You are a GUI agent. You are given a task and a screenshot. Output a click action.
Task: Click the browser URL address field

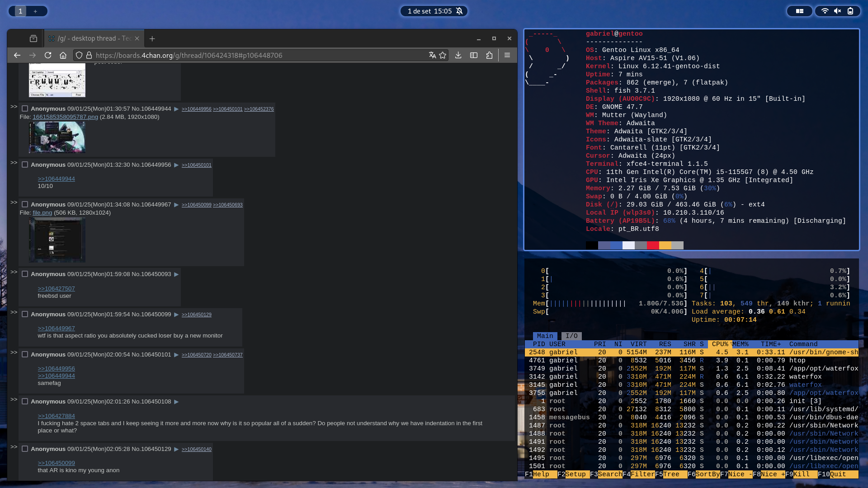(x=260, y=55)
